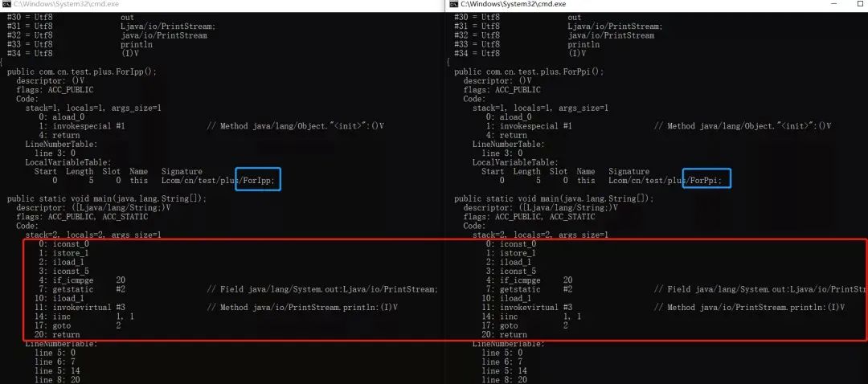868x384 pixels.
Task: Click '17: goto 2' in right window
Action: pos(525,326)
